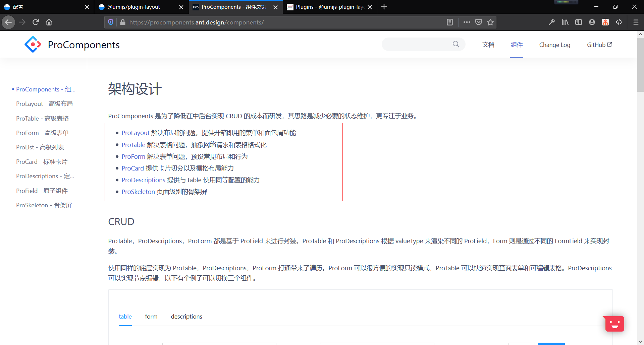Click the page vertical scrollbar thumb
Viewport: 644px width, 345px height.
[x=640, y=64]
